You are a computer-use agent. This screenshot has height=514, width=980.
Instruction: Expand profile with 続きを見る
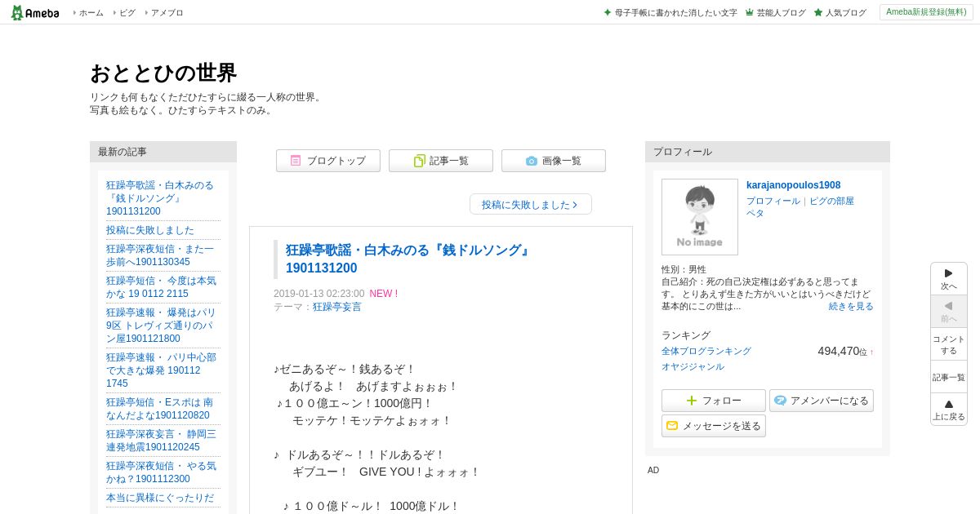pyautogui.click(x=851, y=307)
